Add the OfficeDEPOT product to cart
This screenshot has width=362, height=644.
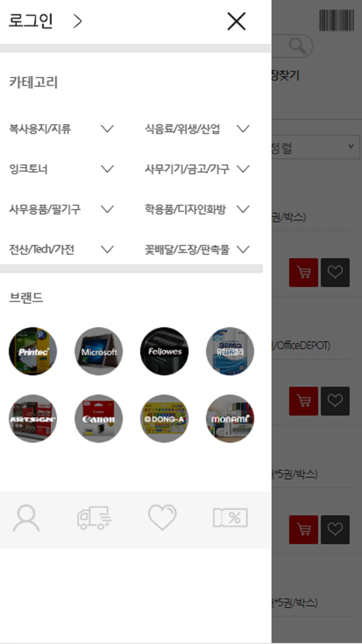pyautogui.click(x=304, y=401)
